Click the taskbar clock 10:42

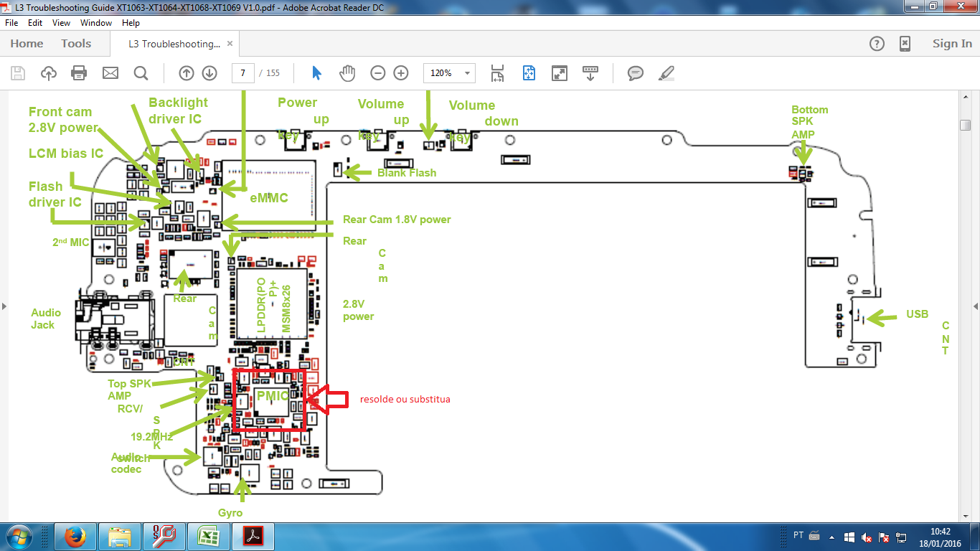[x=941, y=532]
